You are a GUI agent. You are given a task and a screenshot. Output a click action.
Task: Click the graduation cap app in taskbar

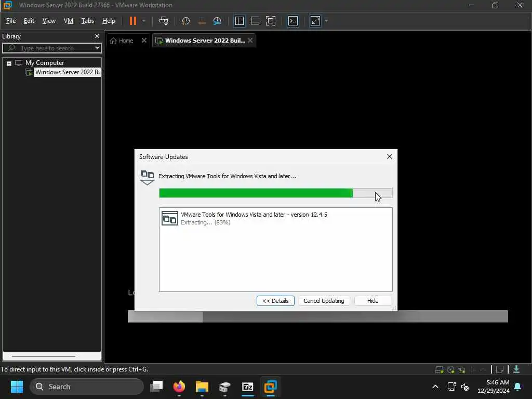pyautogui.click(x=224, y=387)
